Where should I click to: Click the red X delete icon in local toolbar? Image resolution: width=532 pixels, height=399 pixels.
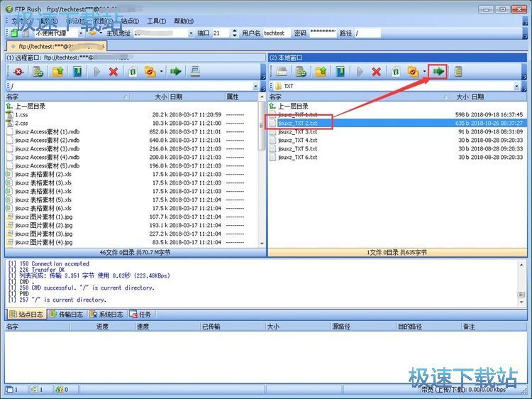(x=376, y=72)
